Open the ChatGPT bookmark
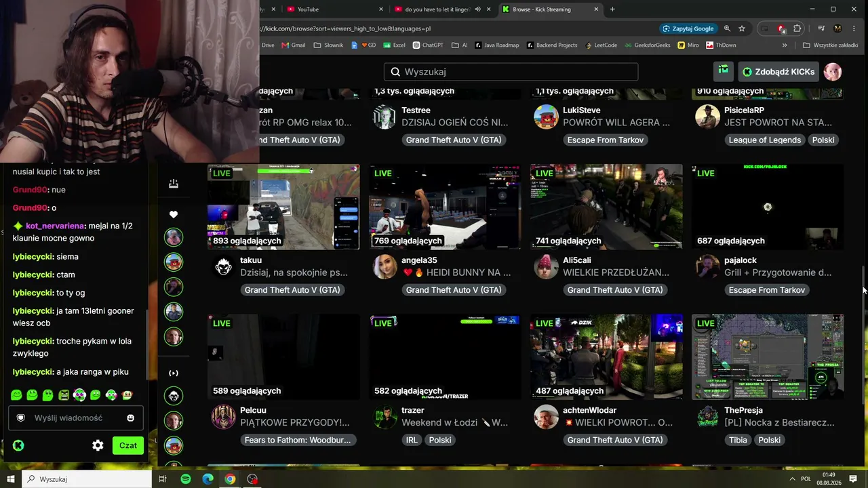 point(427,45)
